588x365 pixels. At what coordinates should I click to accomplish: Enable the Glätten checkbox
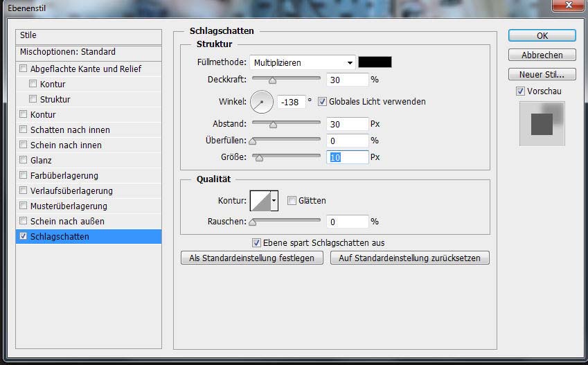coord(292,201)
